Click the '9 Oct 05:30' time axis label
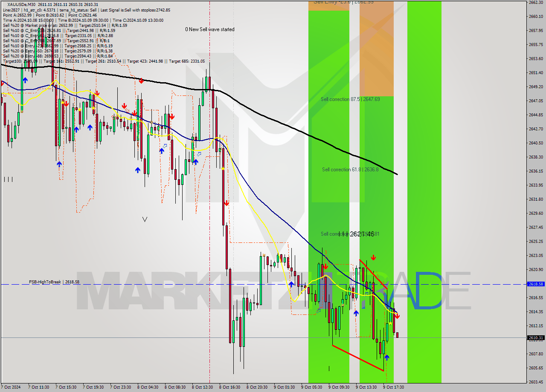 (311, 387)
